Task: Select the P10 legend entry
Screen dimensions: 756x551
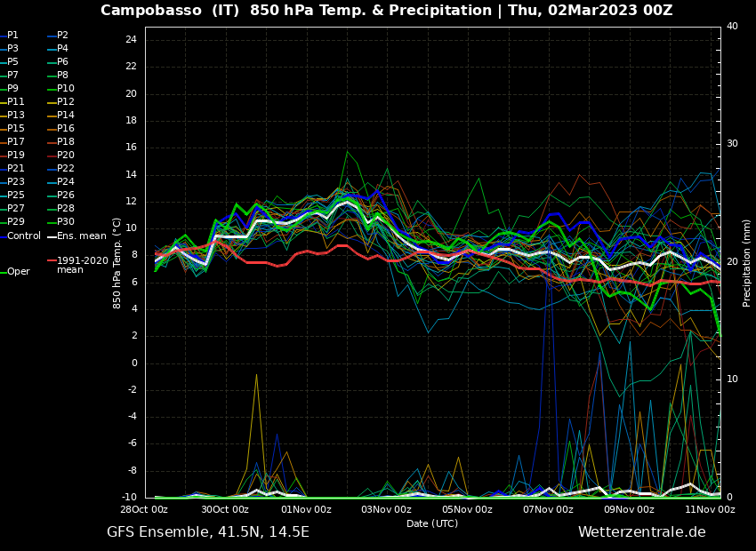Action: [x=66, y=89]
